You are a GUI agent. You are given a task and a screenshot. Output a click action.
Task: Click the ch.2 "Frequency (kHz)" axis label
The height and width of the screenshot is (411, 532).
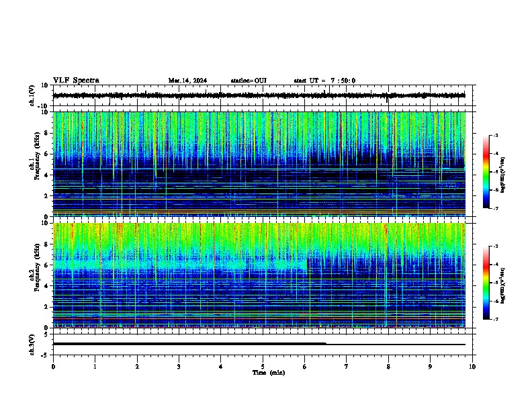coord(37,267)
